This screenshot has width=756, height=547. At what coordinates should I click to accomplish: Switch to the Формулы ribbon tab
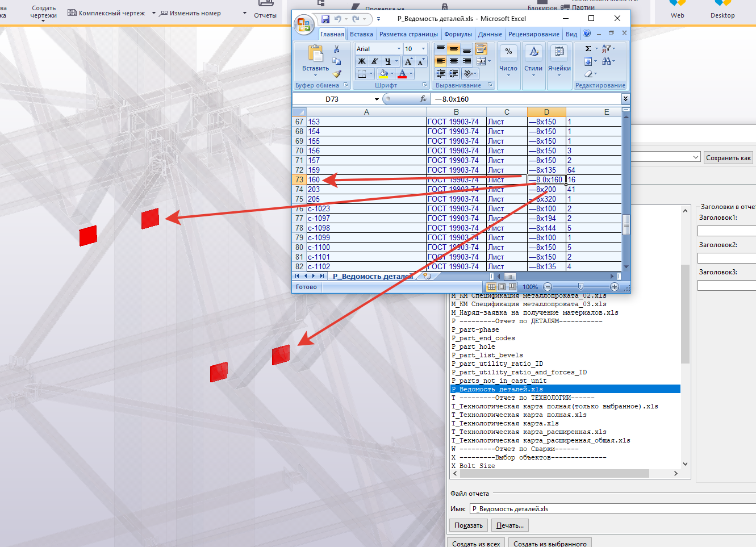click(458, 34)
